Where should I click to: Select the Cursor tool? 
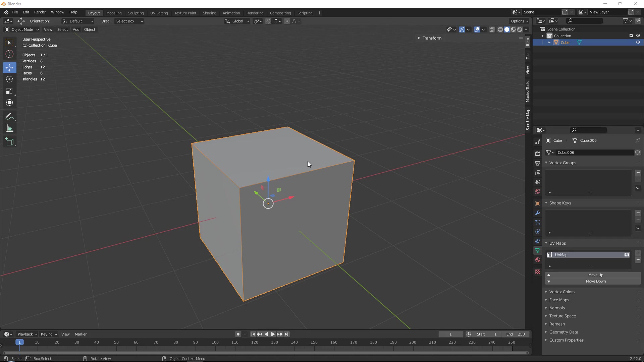(x=9, y=54)
